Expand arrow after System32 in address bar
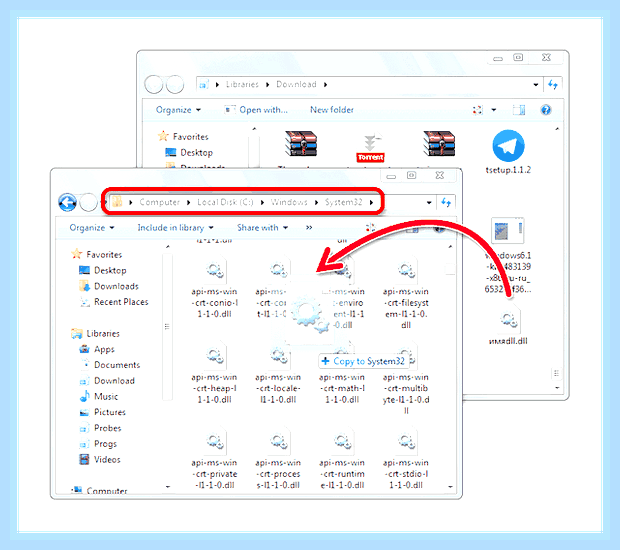 click(371, 202)
